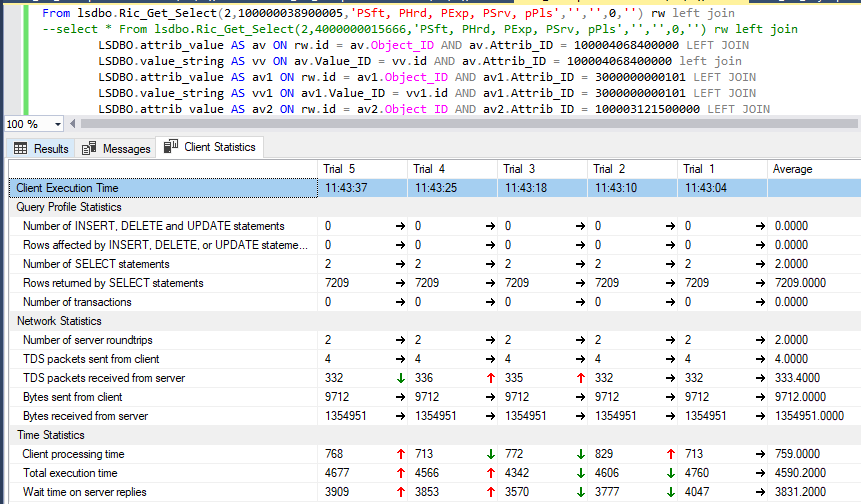Open the 100 % zoom dropdown
The height and width of the screenshot is (504, 861).
click(x=57, y=124)
